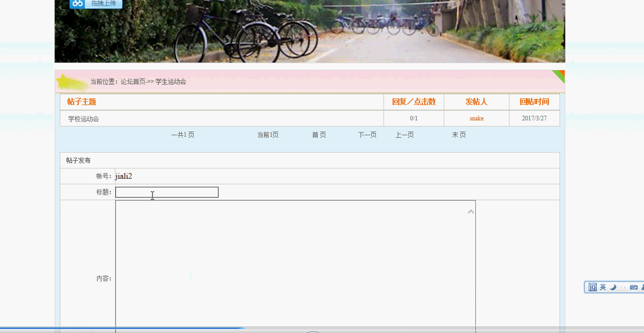Click the jiali2 account name
The image size is (644, 333).
(x=123, y=176)
